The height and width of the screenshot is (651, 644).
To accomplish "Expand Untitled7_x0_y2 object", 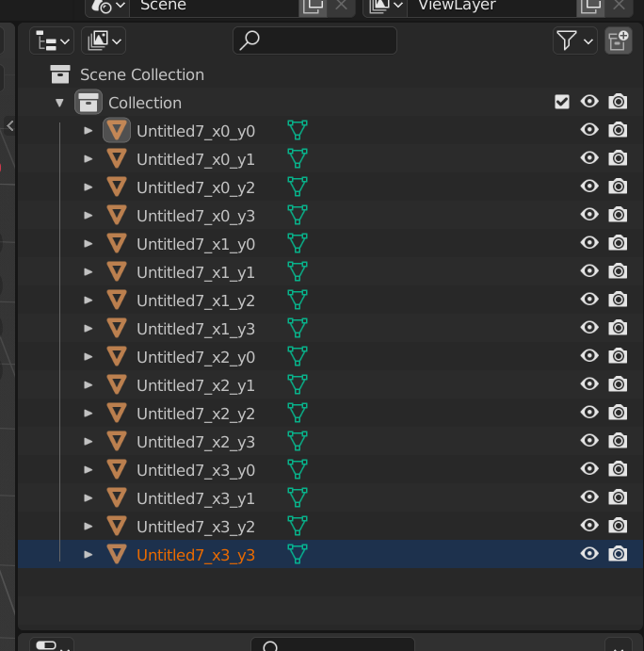I will click(88, 187).
